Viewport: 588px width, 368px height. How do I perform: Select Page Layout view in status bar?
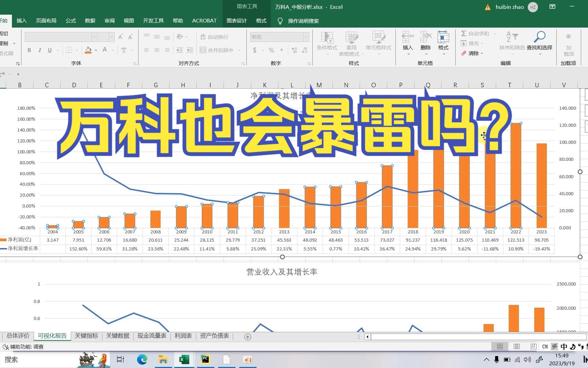click(x=517, y=347)
